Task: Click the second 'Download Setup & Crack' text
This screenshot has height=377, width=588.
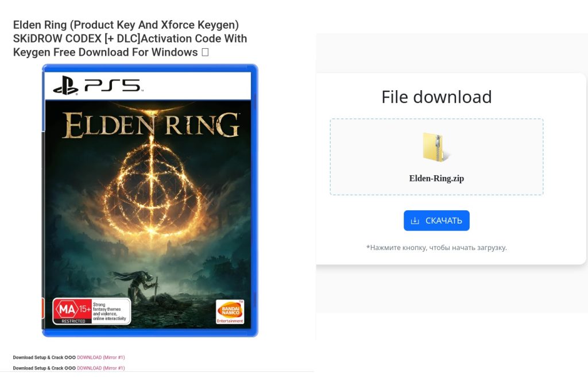Action: (x=38, y=368)
